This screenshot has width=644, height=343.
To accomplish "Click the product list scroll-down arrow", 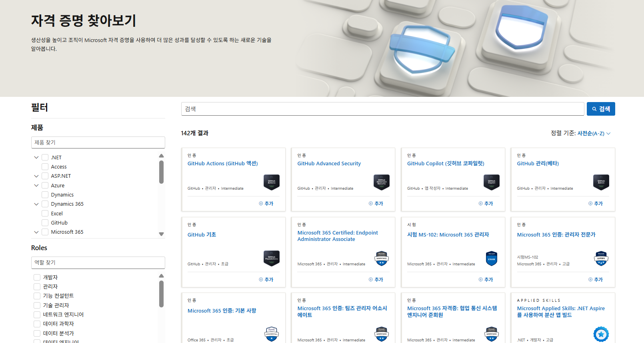I will point(162,234).
